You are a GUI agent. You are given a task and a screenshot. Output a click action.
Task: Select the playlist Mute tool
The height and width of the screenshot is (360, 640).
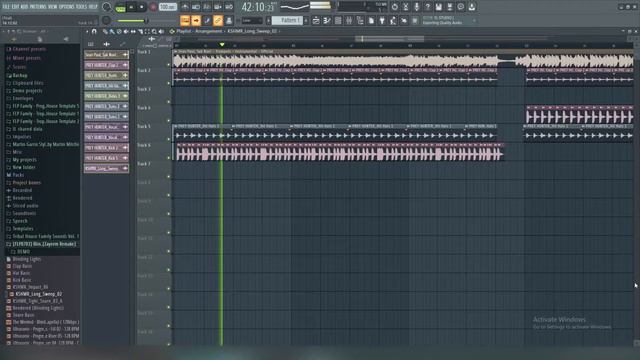(x=126, y=31)
